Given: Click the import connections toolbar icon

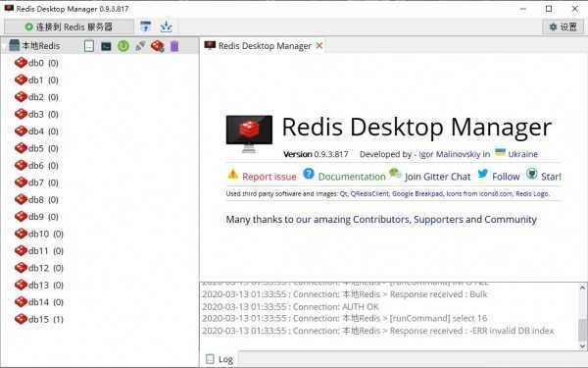Looking at the screenshot, I should point(145,26).
